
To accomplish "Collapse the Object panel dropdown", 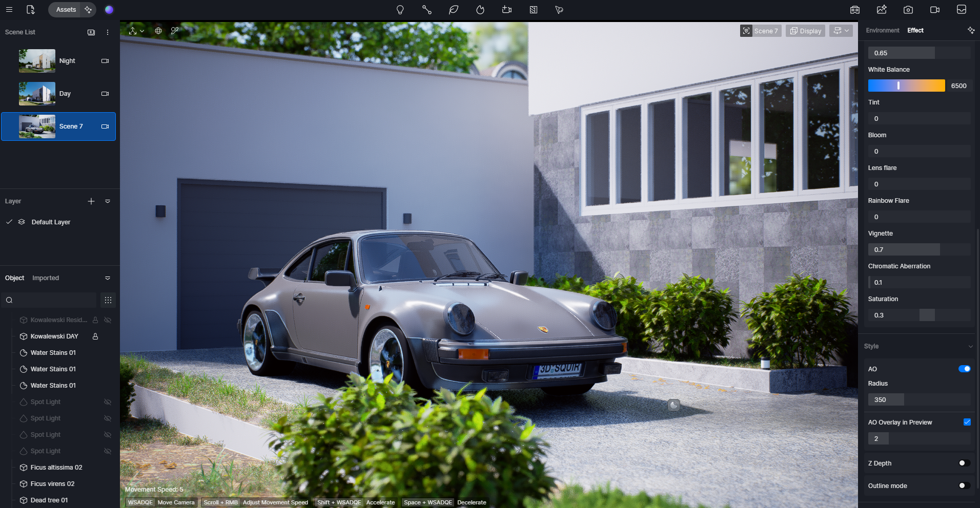I will tap(108, 278).
